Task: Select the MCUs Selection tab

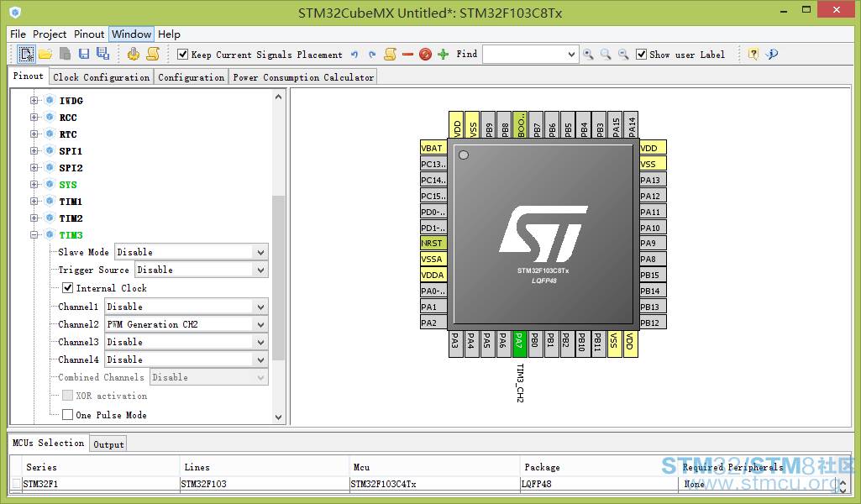Action: tap(49, 443)
